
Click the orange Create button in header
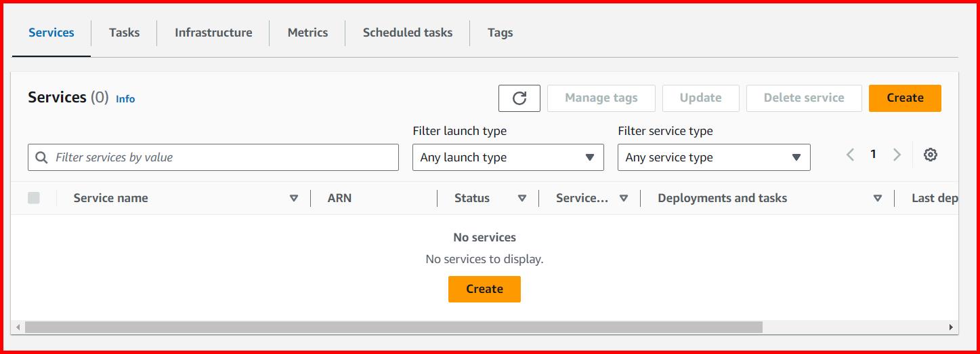pyautogui.click(x=905, y=98)
